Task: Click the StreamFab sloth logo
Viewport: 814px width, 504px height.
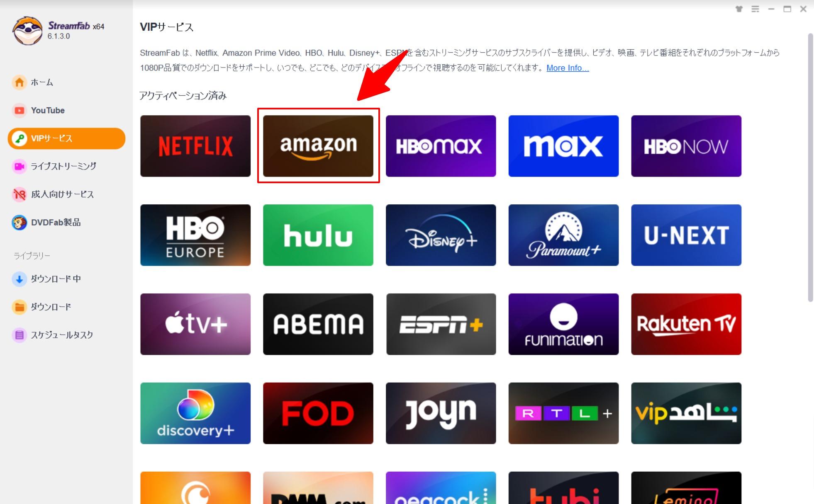Action: pos(27,31)
